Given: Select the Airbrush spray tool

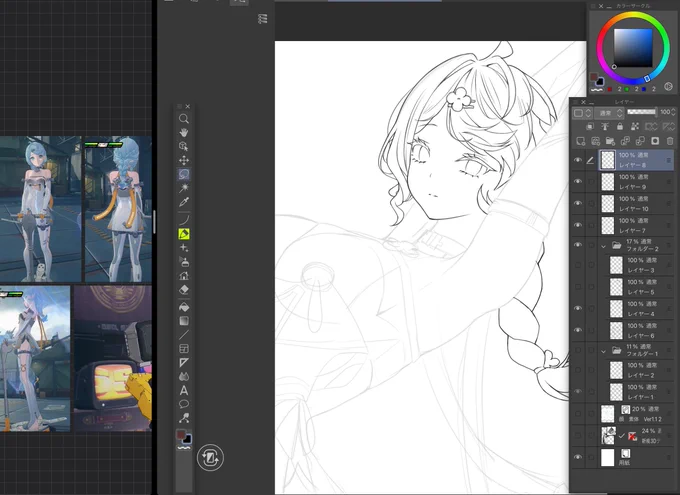Looking at the screenshot, I should click(x=184, y=262).
